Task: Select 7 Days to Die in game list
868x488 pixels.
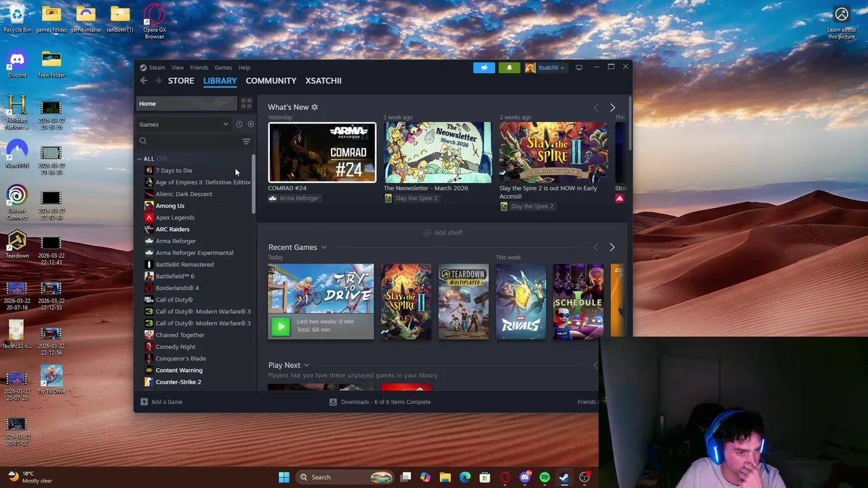Action: coord(174,171)
